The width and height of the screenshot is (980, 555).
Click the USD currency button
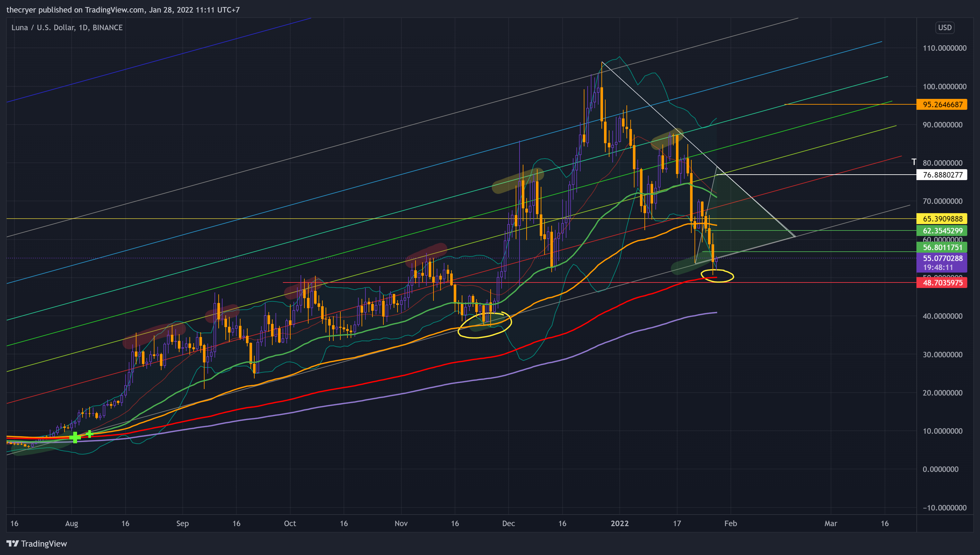945,28
